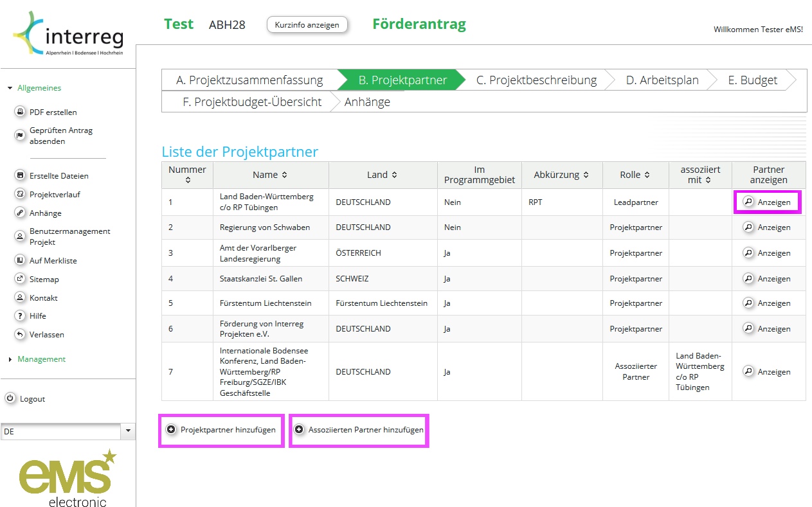Sort the table by Name column
The height and width of the screenshot is (507, 812).
285,175
